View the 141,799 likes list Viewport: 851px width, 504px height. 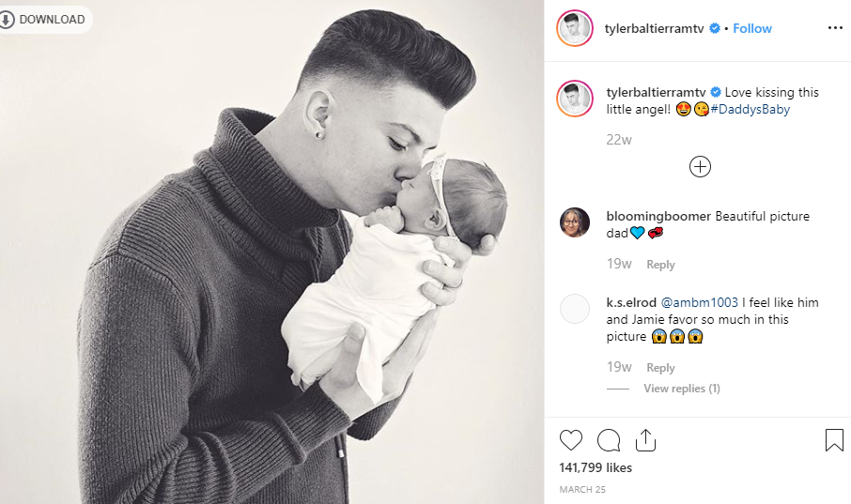(596, 467)
